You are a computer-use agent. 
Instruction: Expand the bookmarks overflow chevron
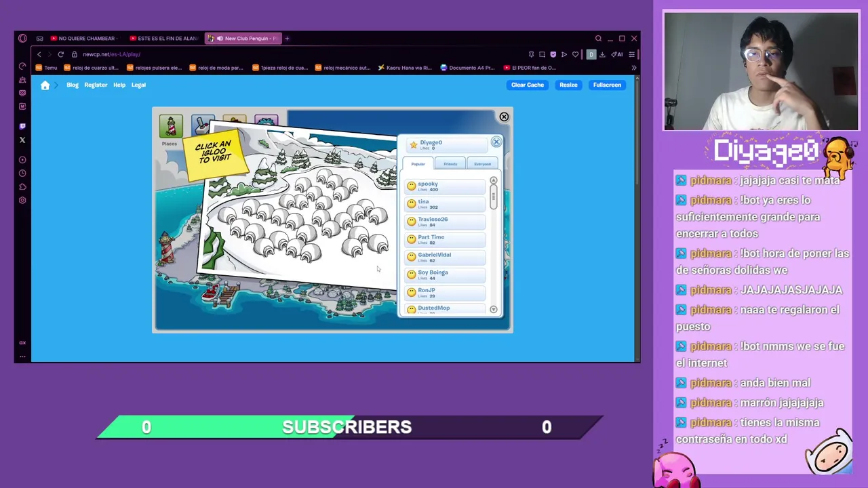[634, 68]
